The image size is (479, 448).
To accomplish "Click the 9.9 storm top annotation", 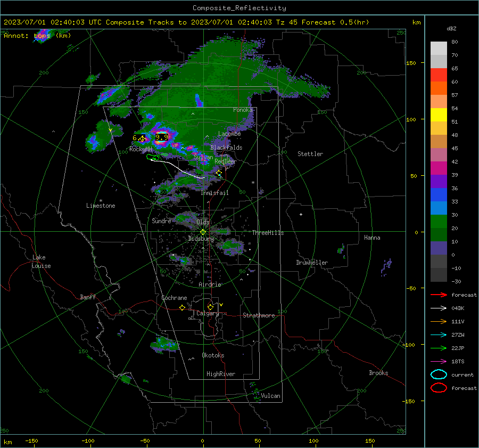I will (x=162, y=137).
